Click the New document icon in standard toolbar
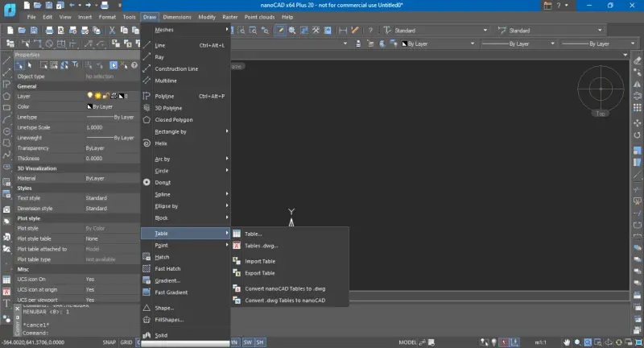This screenshot has width=644, height=348. tap(10, 31)
